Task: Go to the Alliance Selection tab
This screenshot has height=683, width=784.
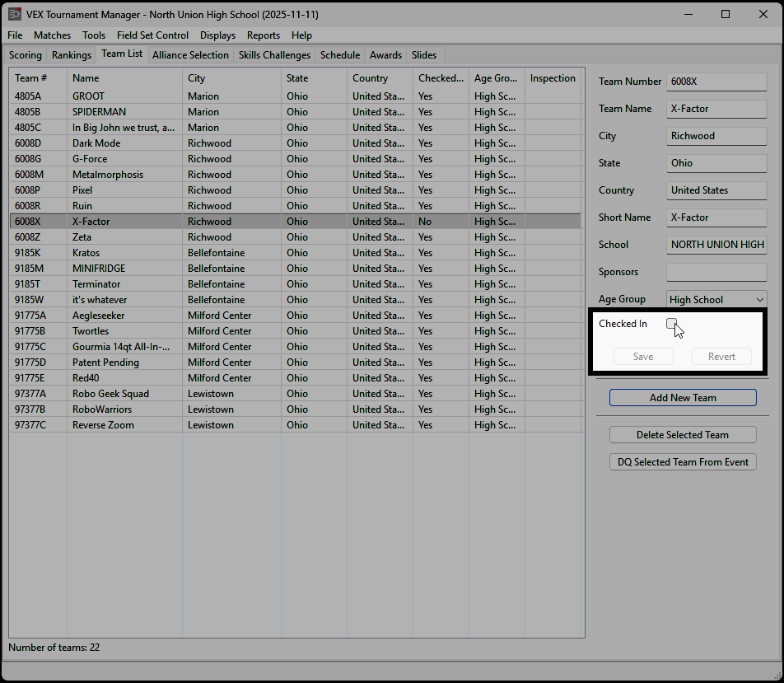Action: 190,55
